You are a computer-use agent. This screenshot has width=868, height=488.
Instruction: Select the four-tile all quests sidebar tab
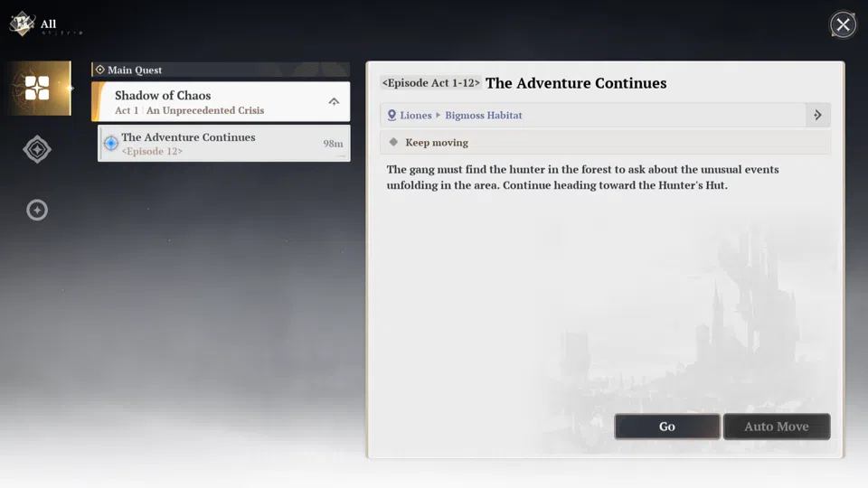pos(37,89)
